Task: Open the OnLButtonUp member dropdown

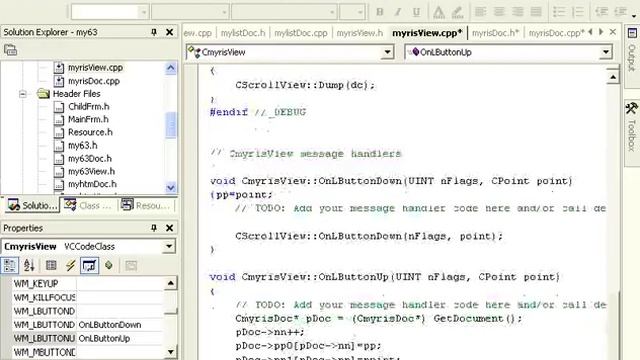Action: coord(606,52)
